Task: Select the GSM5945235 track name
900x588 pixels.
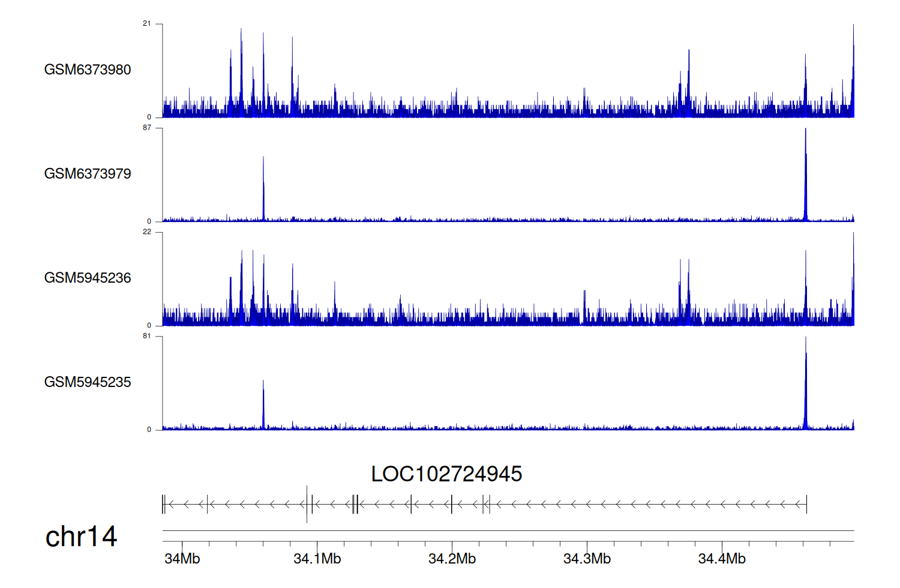Action: pyautogui.click(x=88, y=382)
